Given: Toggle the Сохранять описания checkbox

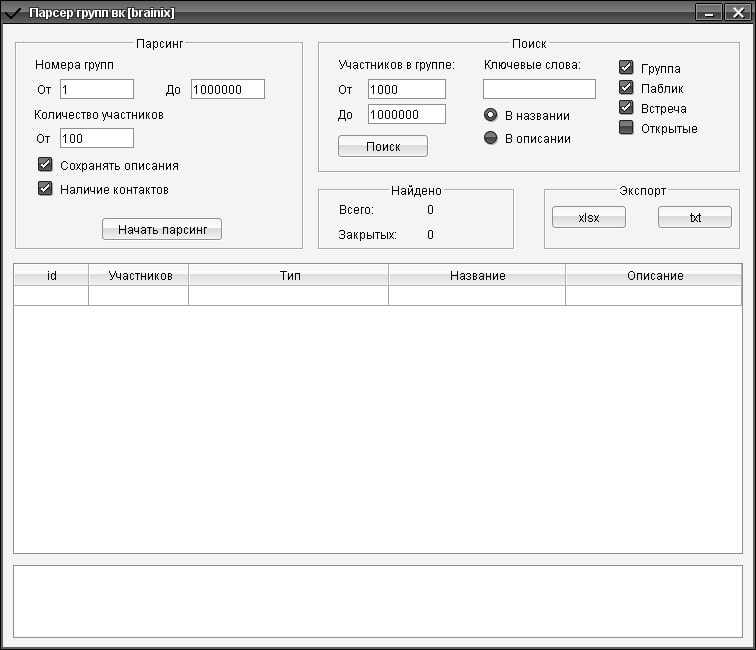Looking at the screenshot, I should coord(45,165).
